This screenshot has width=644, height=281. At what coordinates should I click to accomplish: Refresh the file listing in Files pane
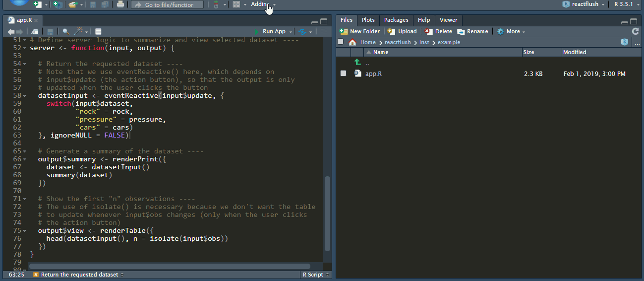(x=635, y=31)
